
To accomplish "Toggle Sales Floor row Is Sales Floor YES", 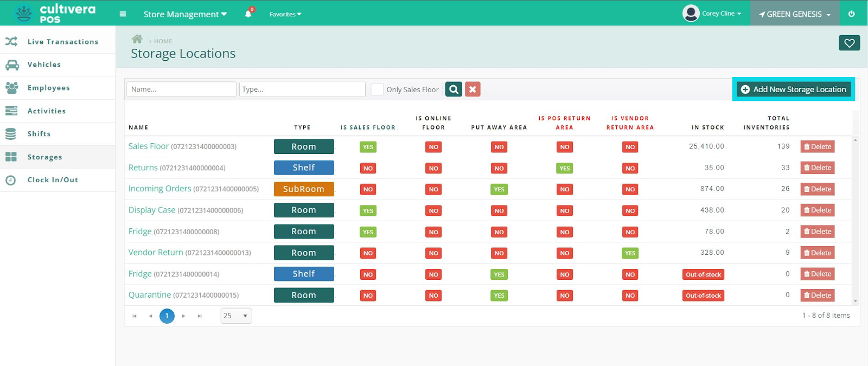I will (x=368, y=147).
